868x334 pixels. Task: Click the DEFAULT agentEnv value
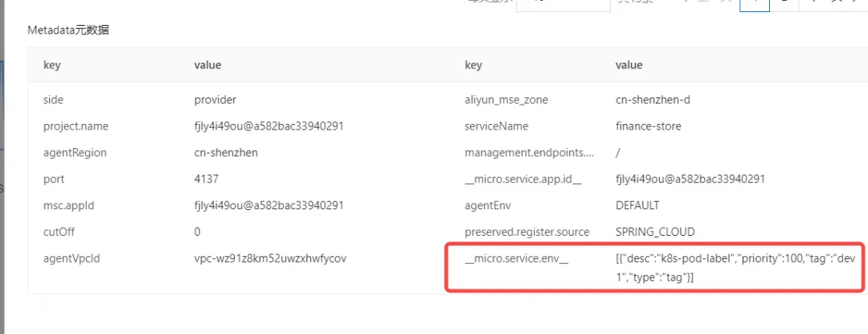(x=637, y=205)
